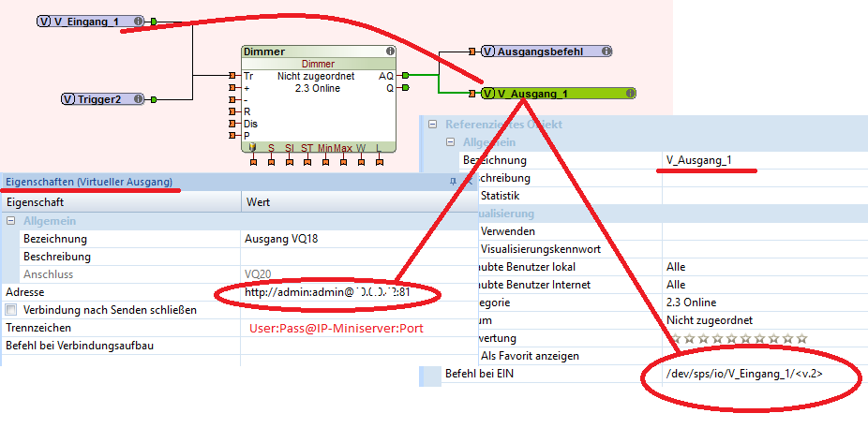Click the Min parameter connector below Dimmer
The width and height of the screenshot is (868, 428).
[x=325, y=162]
